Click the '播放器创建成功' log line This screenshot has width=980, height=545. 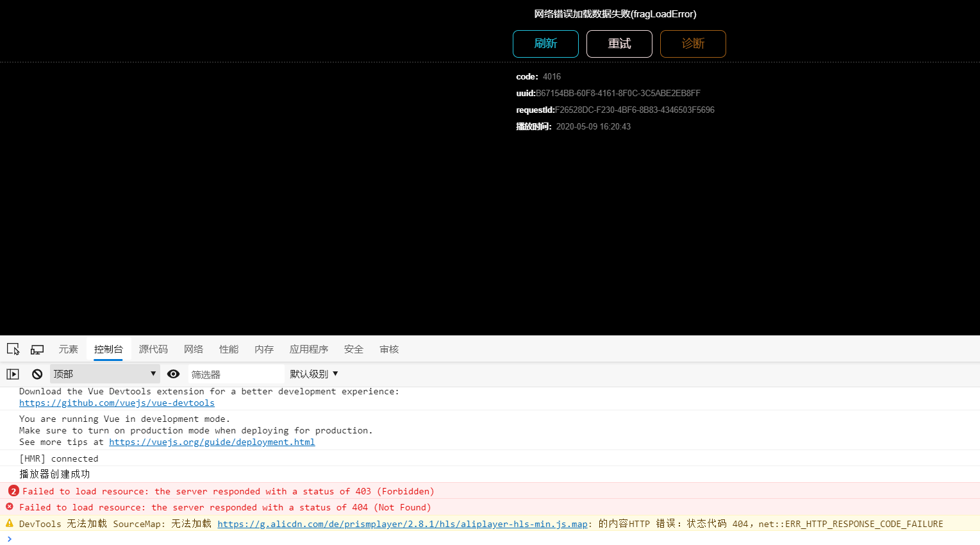pyautogui.click(x=54, y=474)
